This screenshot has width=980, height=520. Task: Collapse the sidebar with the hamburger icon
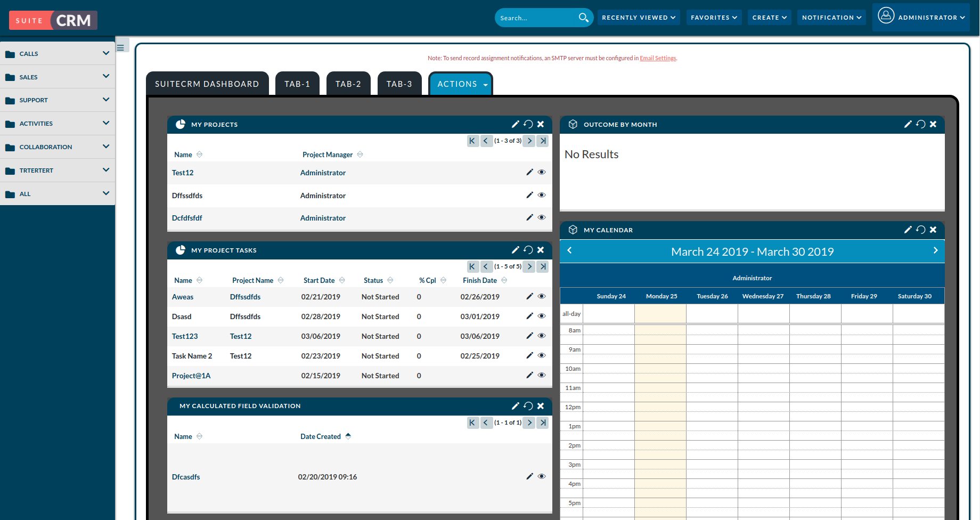[122, 45]
